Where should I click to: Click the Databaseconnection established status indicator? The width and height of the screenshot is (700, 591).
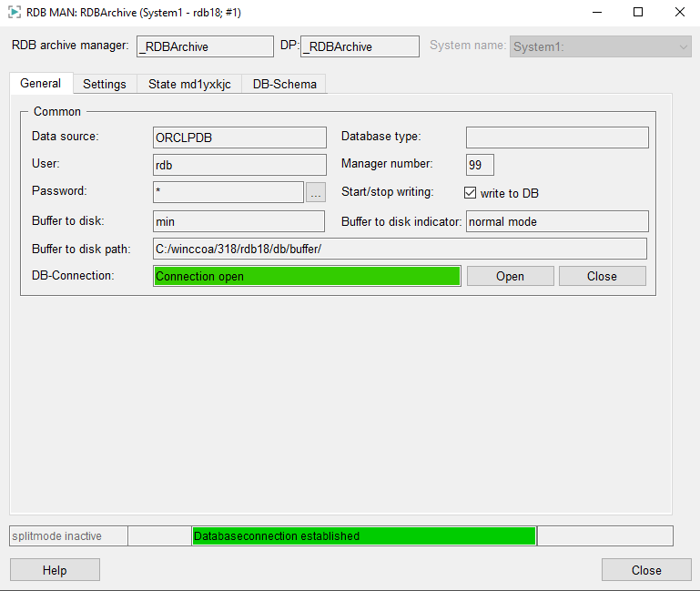coord(363,535)
